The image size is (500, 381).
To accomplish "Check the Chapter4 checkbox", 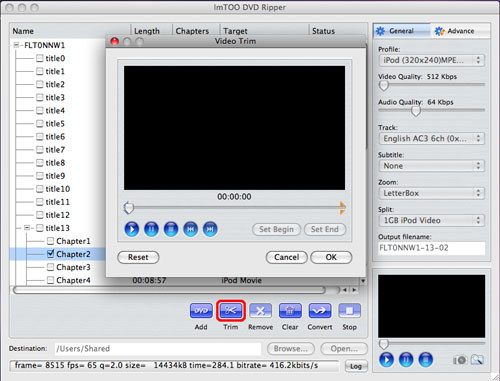I will point(50,280).
